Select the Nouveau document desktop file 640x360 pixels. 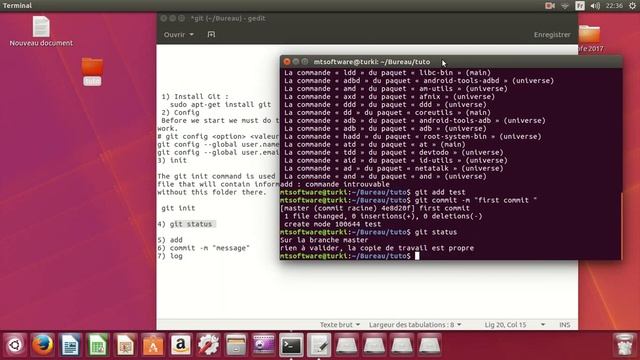(x=41, y=31)
